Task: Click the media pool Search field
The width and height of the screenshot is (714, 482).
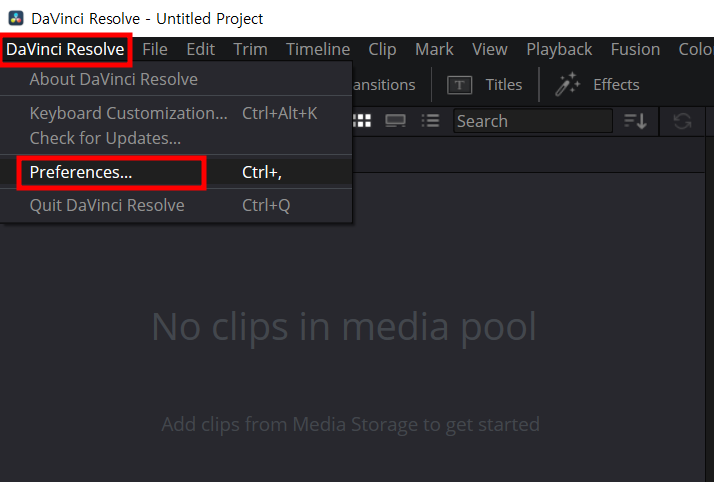Action: pyautogui.click(x=533, y=121)
